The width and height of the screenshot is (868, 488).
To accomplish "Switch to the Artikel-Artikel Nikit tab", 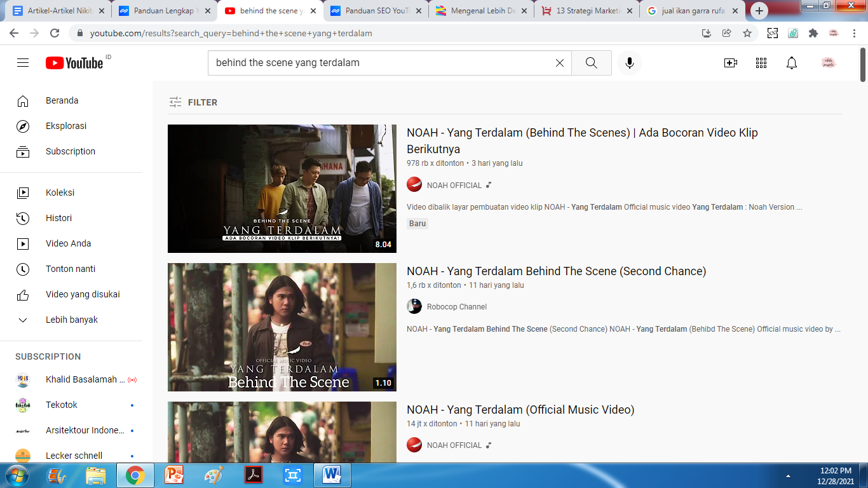I will point(57,11).
